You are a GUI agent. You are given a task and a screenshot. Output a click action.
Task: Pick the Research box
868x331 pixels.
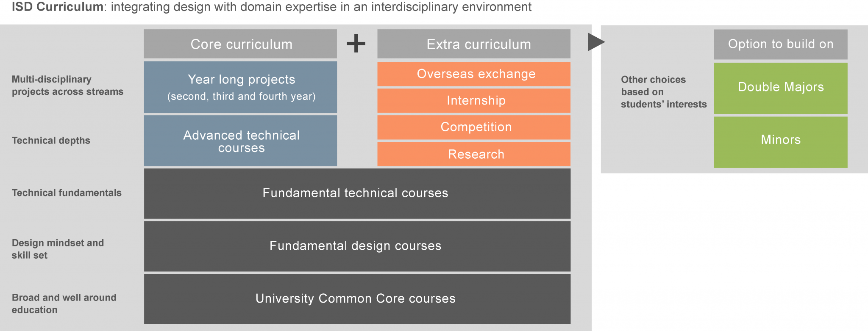474,154
